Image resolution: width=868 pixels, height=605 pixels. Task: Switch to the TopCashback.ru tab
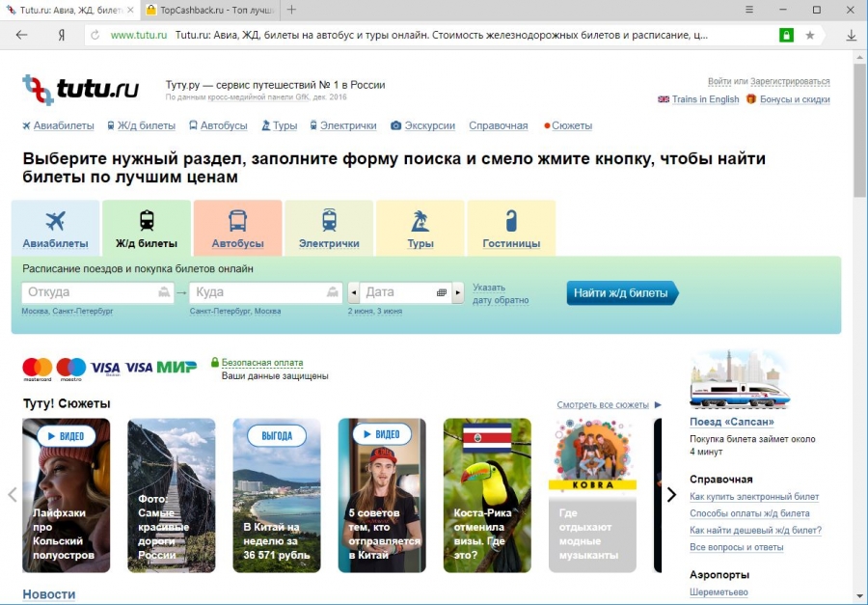point(211,11)
